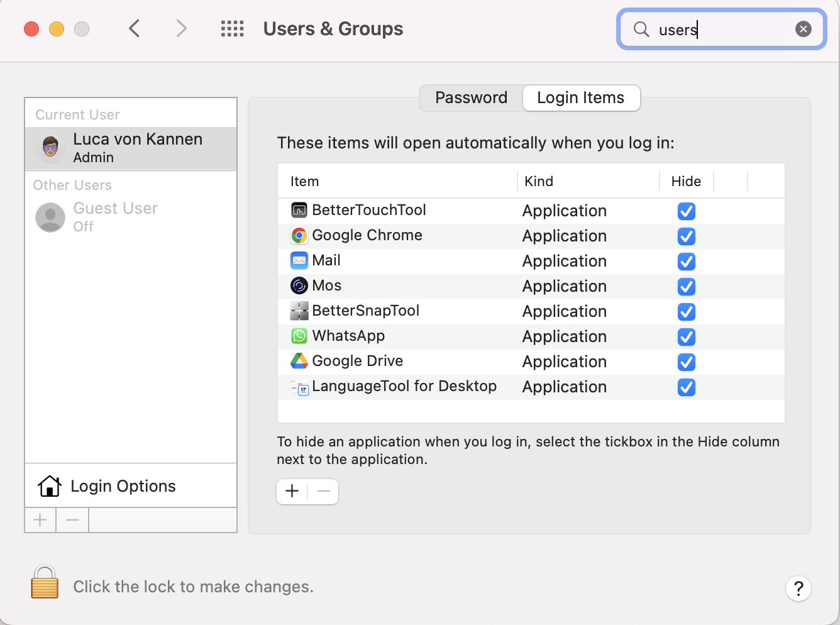Click the Google Drive icon in list

pos(299,362)
